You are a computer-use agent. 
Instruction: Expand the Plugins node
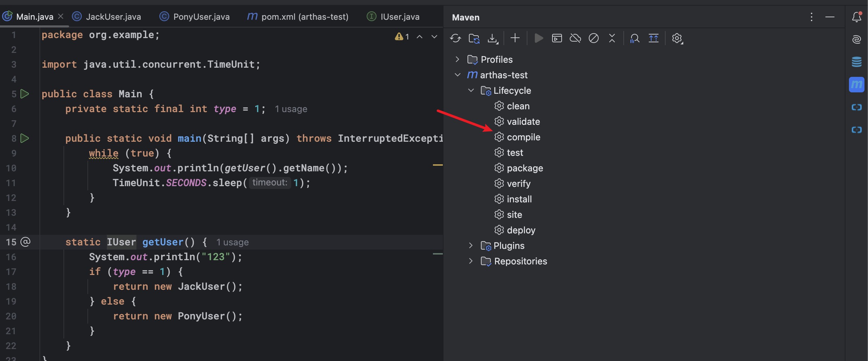[471, 245]
